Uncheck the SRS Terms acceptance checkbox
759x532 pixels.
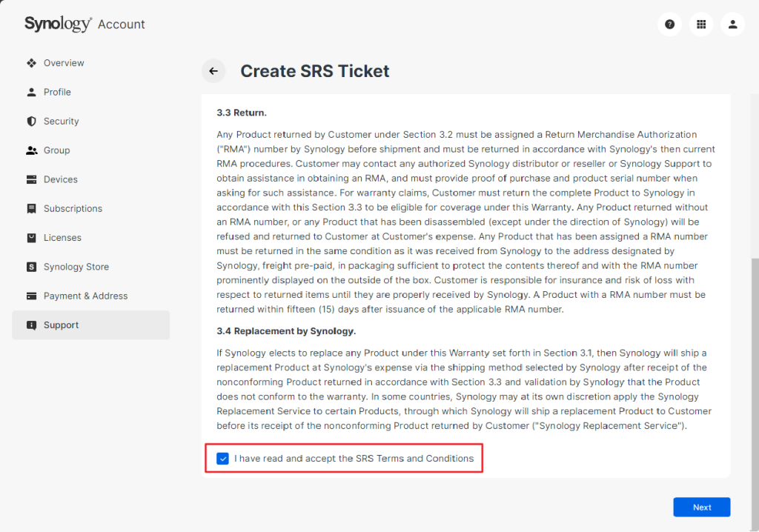(222, 459)
